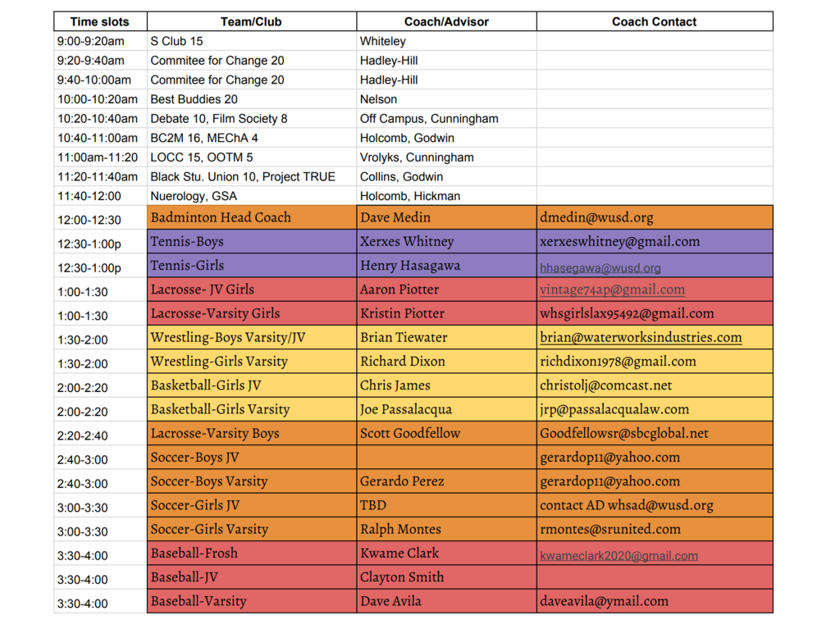The height and width of the screenshot is (629, 840).
Task: Click the Wrestling-Girls Varsity cell
Action: coord(251,361)
